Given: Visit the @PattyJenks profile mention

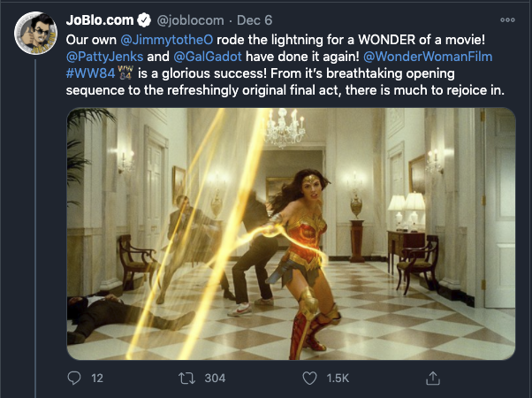Looking at the screenshot, I should pyautogui.click(x=105, y=57).
